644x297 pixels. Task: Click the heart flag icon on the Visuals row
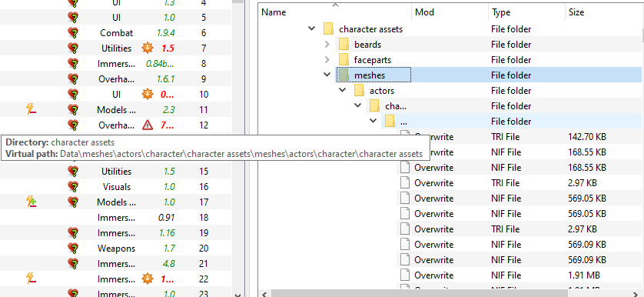[x=73, y=187]
